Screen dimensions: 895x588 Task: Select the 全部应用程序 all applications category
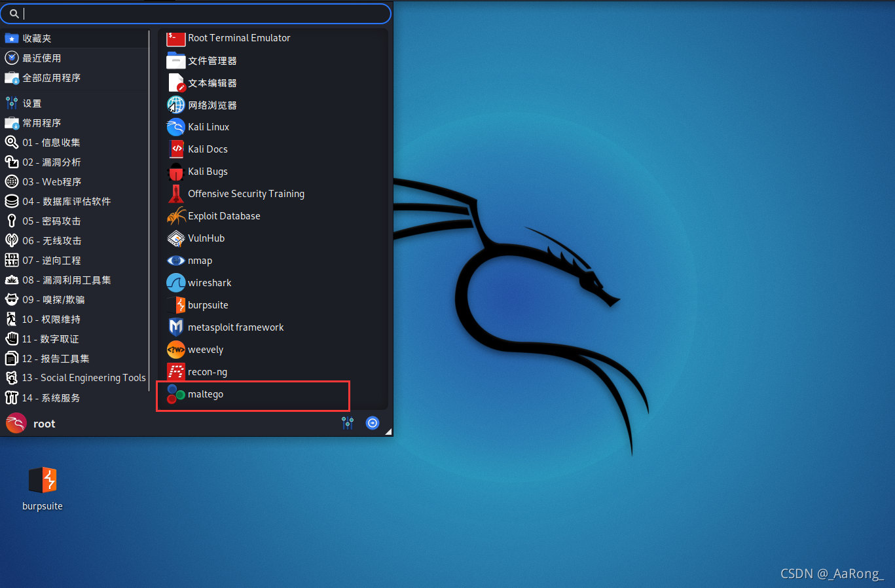tap(75, 78)
